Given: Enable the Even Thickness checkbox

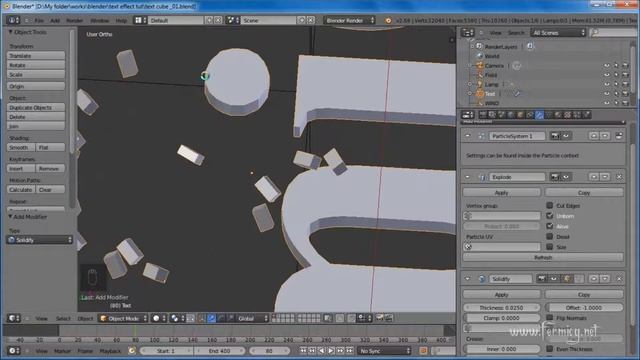Looking at the screenshot, I should (x=549, y=349).
